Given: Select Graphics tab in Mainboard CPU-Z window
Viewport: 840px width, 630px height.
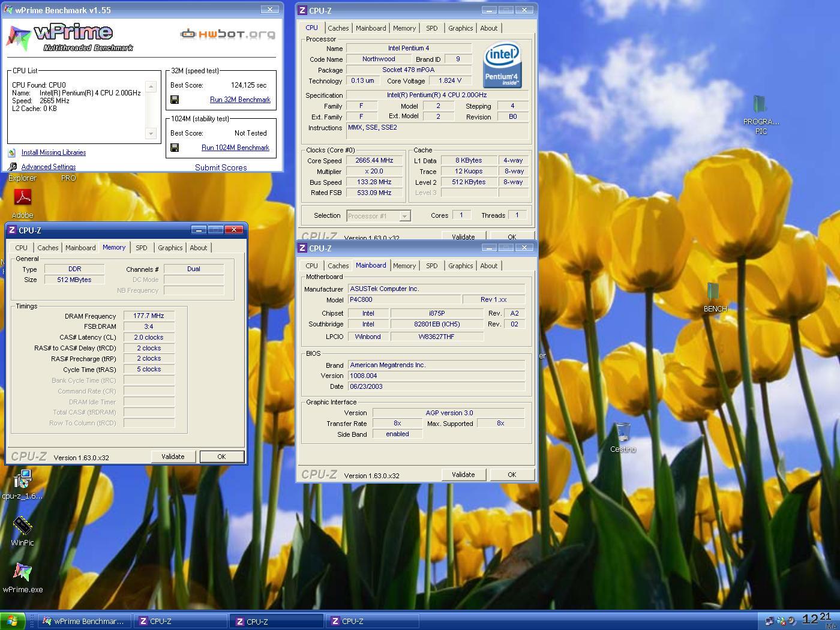Looking at the screenshot, I should coord(460,266).
